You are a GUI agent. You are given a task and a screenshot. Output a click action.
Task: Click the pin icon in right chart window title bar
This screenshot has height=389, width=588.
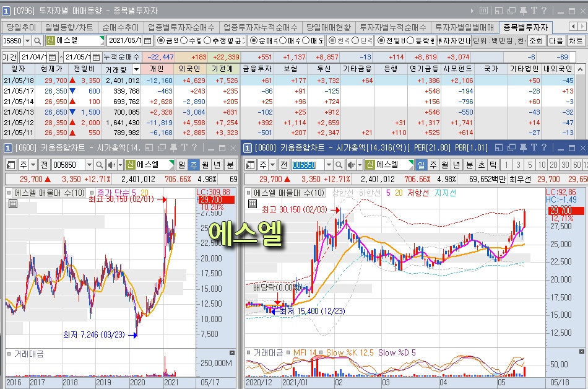click(x=524, y=148)
